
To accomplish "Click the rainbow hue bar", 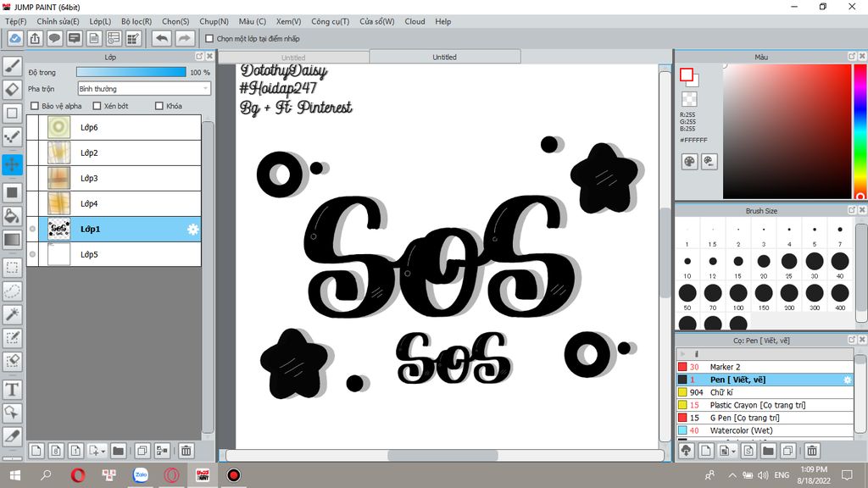I will coord(860,131).
